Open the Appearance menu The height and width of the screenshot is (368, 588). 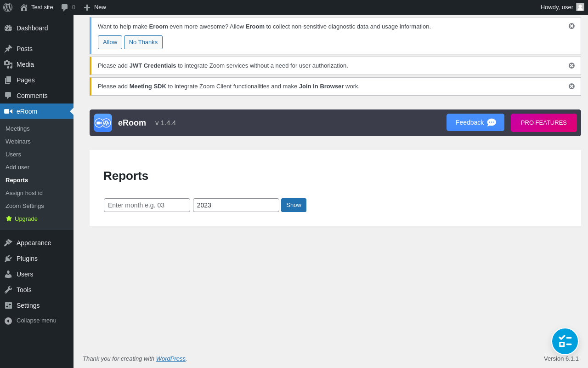(x=37, y=243)
